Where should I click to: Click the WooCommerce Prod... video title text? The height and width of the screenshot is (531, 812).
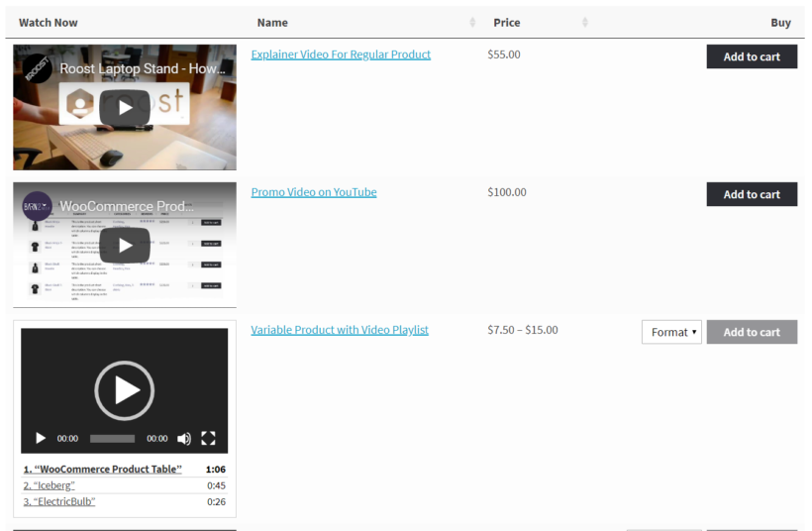[x=127, y=206]
